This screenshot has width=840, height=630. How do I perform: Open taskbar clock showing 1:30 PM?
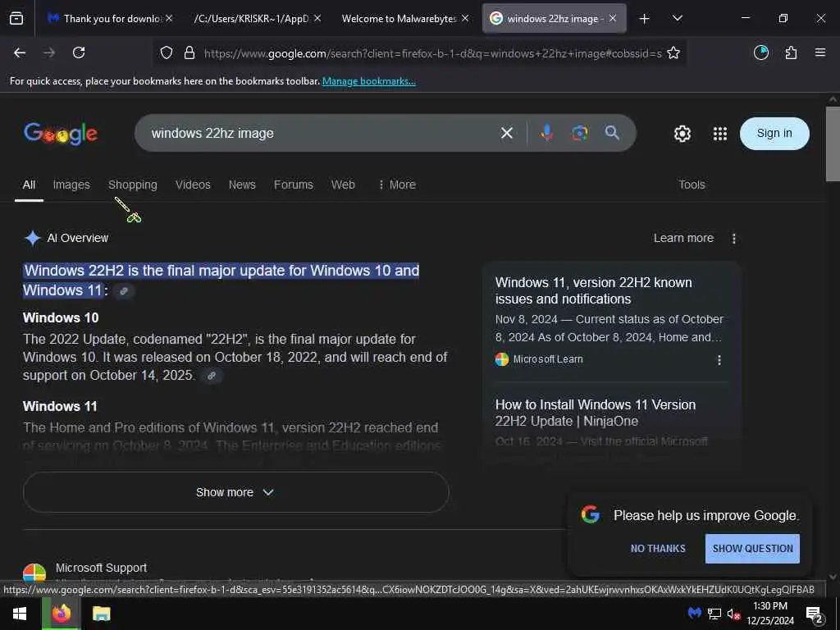tap(770, 614)
